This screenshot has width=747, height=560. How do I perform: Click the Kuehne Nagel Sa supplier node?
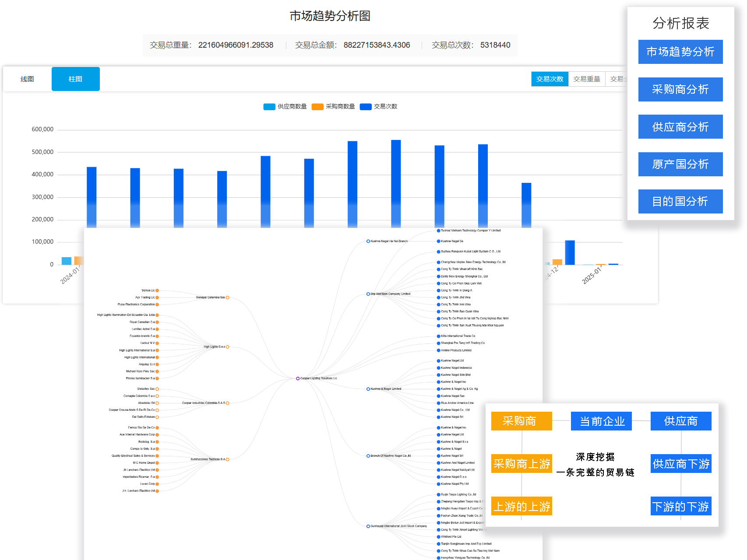coord(438,241)
